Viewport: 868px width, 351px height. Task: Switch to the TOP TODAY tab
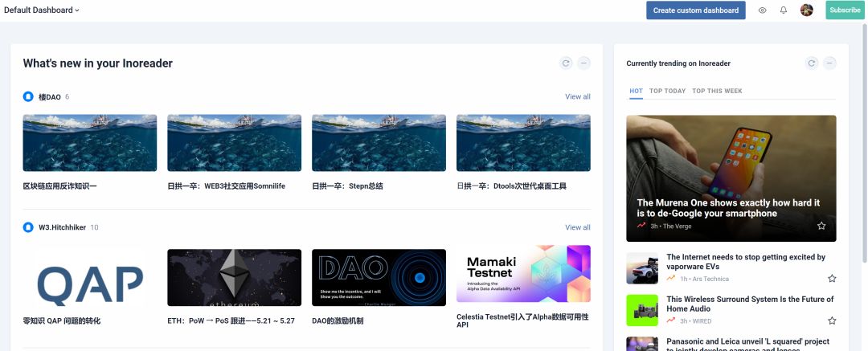(668, 91)
